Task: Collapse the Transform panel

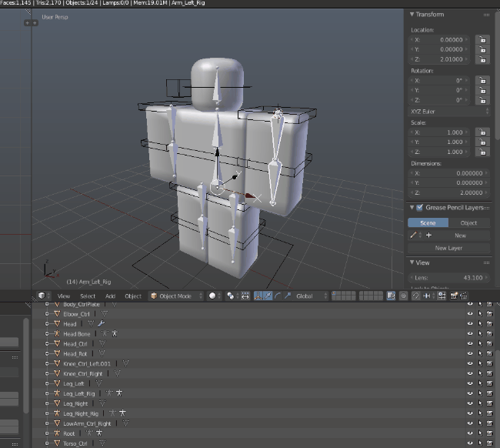Action: pyautogui.click(x=412, y=15)
